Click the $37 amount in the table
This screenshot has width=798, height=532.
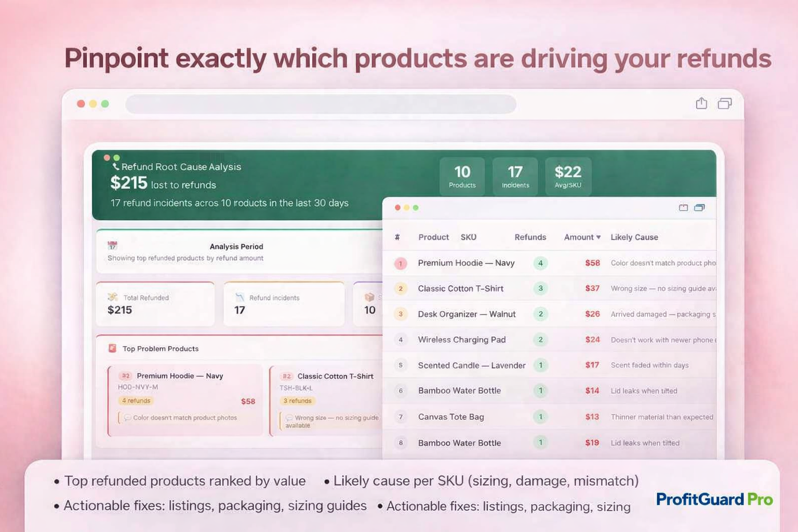[x=592, y=288]
